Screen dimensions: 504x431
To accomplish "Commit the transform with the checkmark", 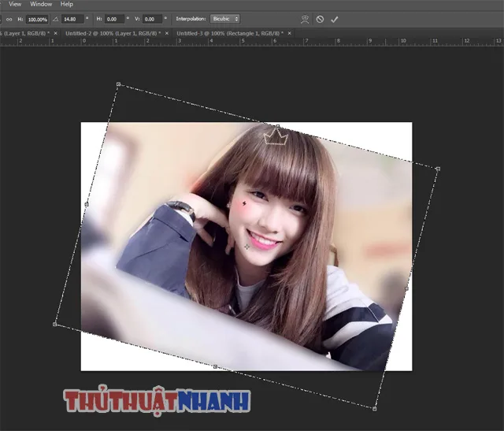I will [x=334, y=19].
